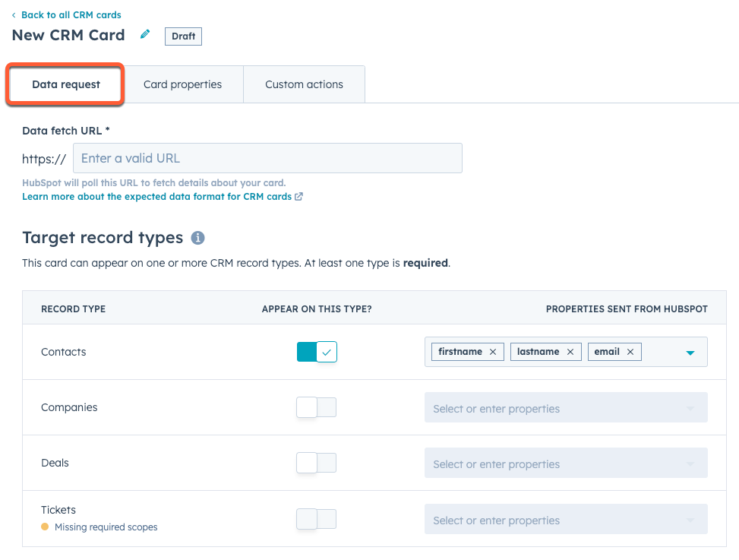
Task: Click the pencil edit icon beside New CRM Card
Action: tap(145, 35)
